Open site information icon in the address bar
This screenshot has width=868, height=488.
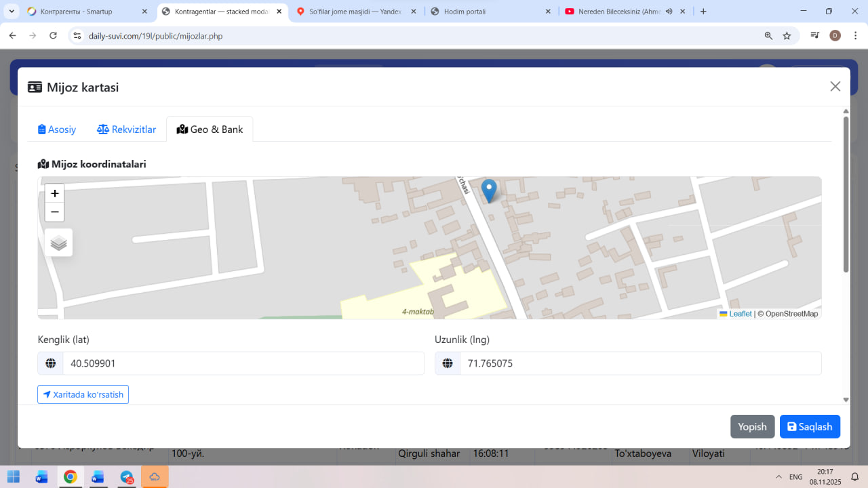pos(77,35)
